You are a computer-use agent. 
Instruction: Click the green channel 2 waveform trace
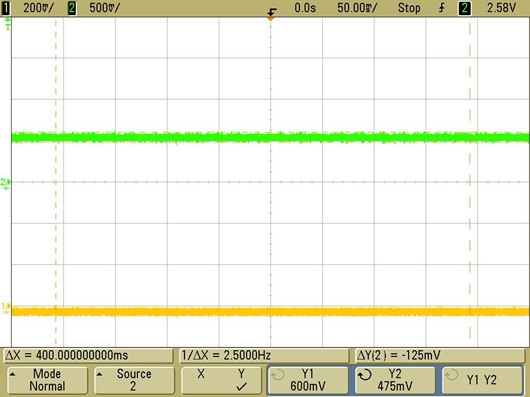point(270,138)
